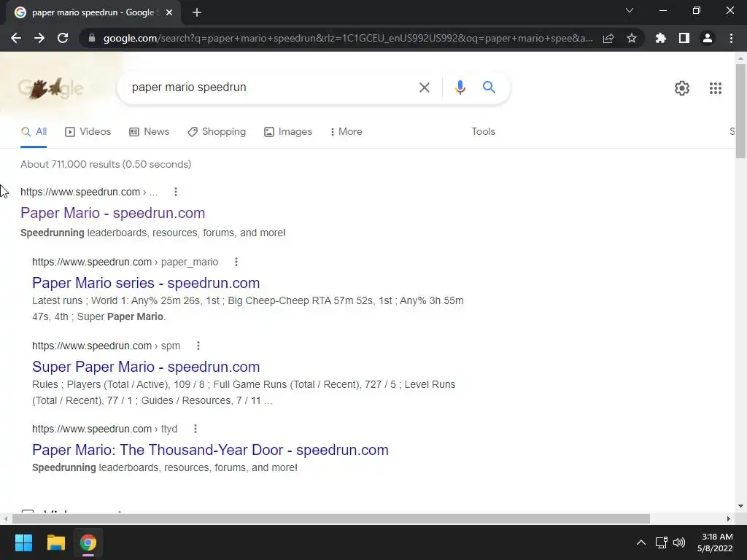The width and height of the screenshot is (747, 560).
Task: Click the address bar URL
Action: tap(348, 38)
